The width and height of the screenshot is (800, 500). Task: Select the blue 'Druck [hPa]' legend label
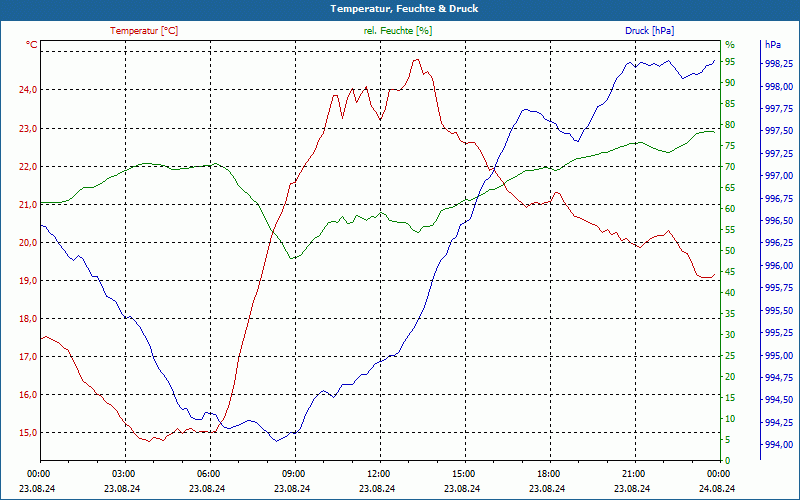649,31
